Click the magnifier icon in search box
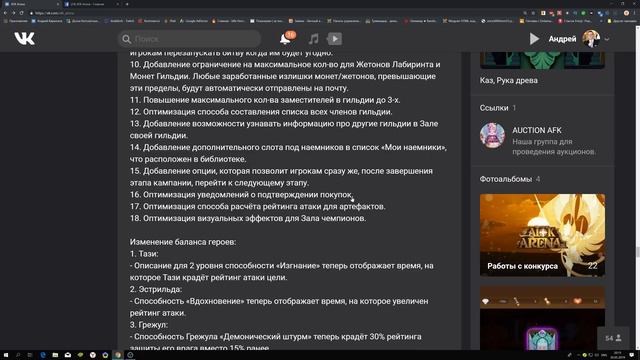The image size is (640, 360). pos(127,39)
